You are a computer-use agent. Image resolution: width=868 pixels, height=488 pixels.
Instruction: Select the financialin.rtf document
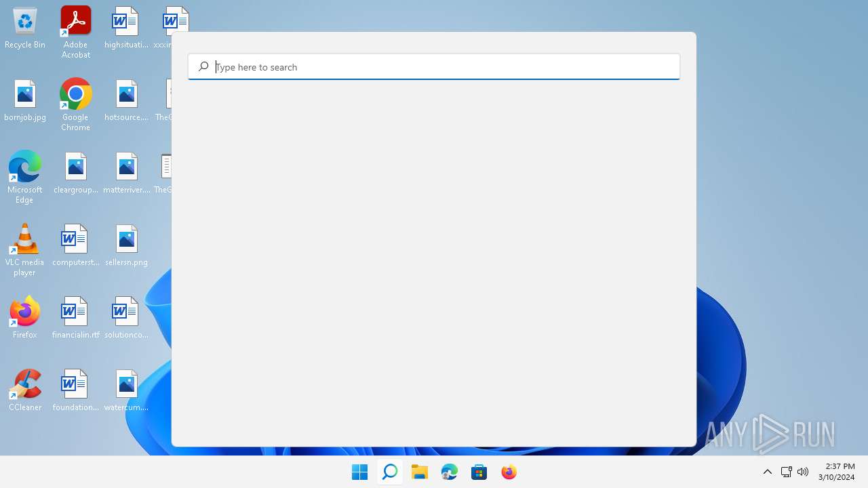point(76,319)
